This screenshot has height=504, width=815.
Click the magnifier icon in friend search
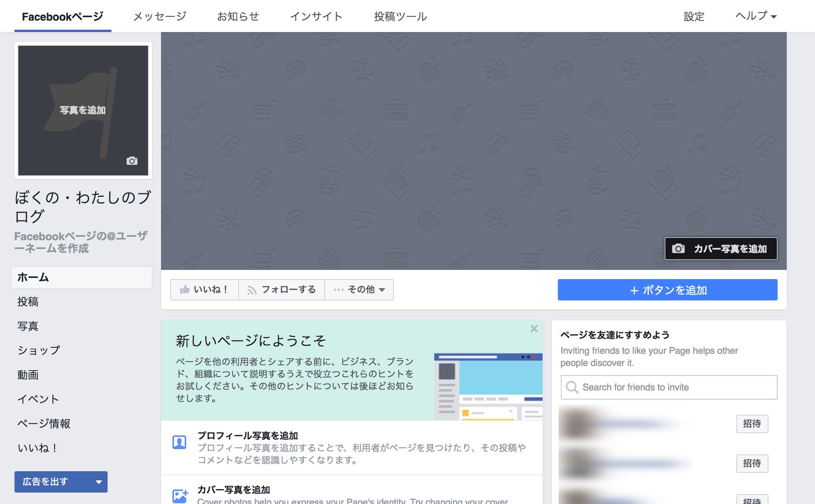pos(572,387)
